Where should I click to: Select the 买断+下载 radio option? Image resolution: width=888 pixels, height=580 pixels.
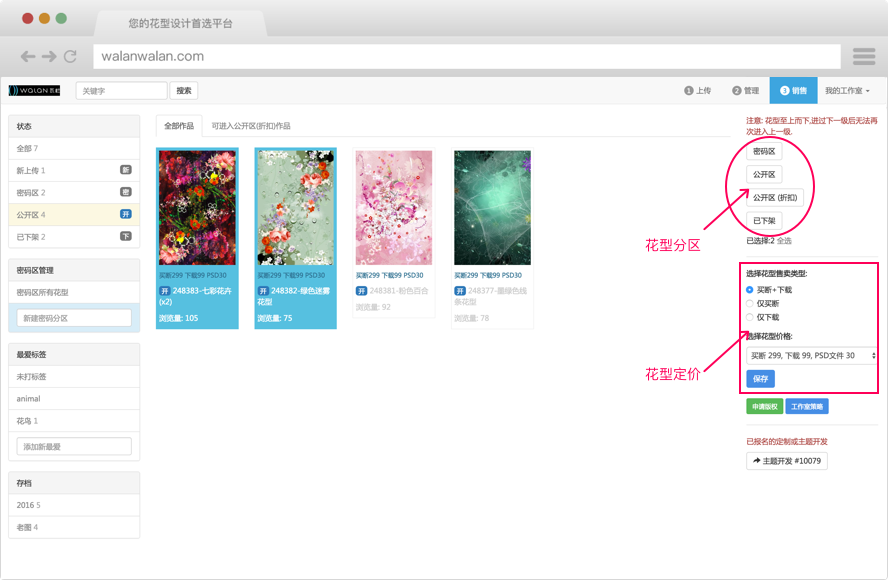pos(750,290)
